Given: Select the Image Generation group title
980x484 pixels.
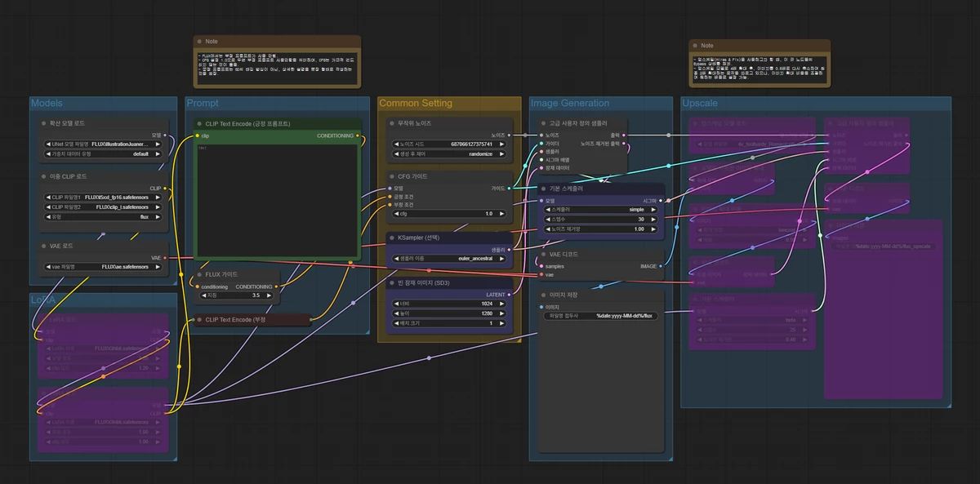Looking at the screenshot, I should [570, 103].
